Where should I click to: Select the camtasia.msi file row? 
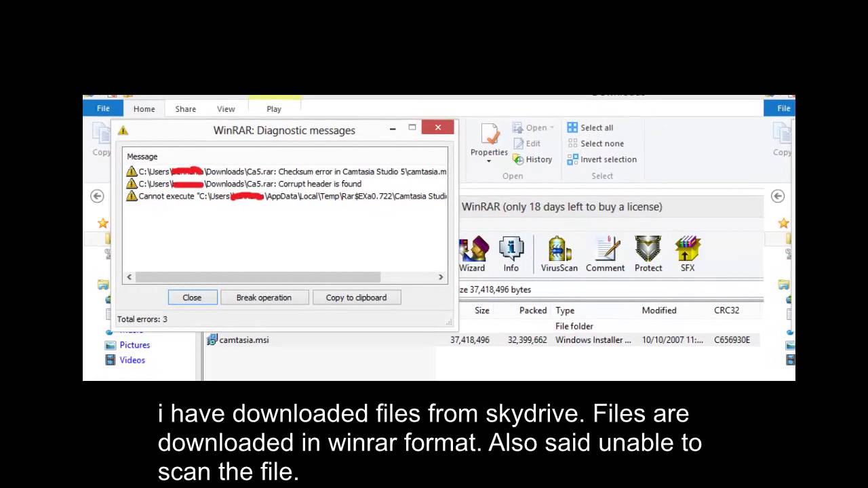tap(482, 340)
